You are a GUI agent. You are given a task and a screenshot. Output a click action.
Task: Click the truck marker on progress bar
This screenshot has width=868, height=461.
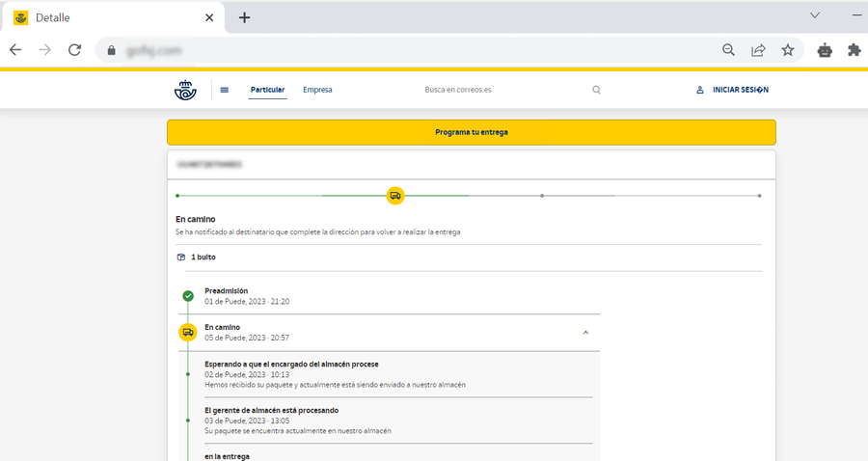[394, 196]
